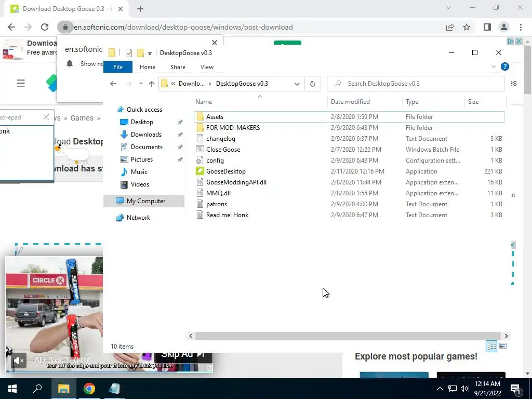The image size is (532, 399).
Task: Open volume control in system tray
Action: click(464, 389)
